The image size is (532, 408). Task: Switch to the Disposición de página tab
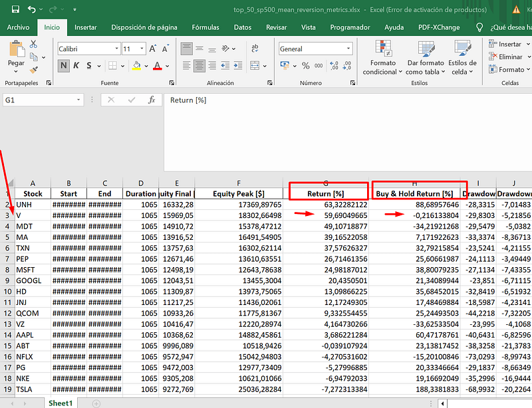coord(144,27)
